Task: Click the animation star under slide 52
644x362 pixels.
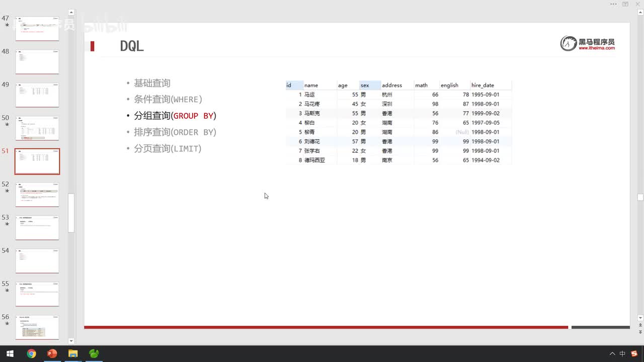Action: [x=7, y=191]
